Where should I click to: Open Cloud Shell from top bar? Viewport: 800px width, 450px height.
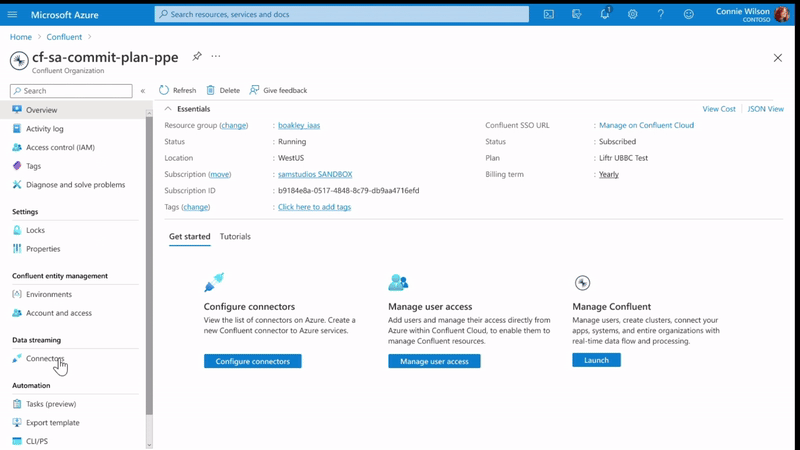pos(548,14)
